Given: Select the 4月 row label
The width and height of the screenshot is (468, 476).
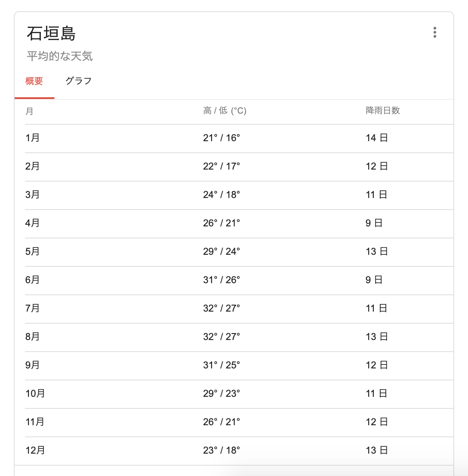Looking at the screenshot, I should pyautogui.click(x=33, y=223).
